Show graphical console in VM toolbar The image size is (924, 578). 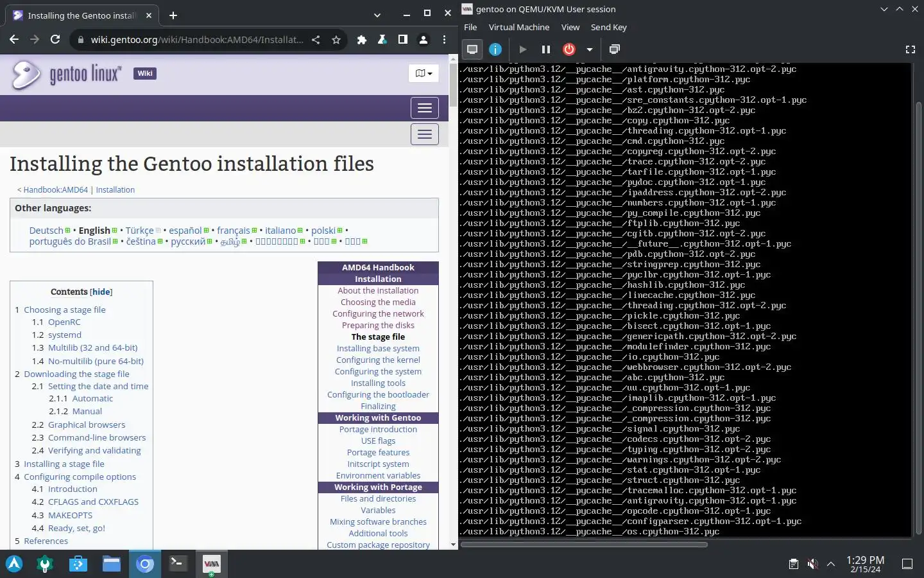point(472,49)
